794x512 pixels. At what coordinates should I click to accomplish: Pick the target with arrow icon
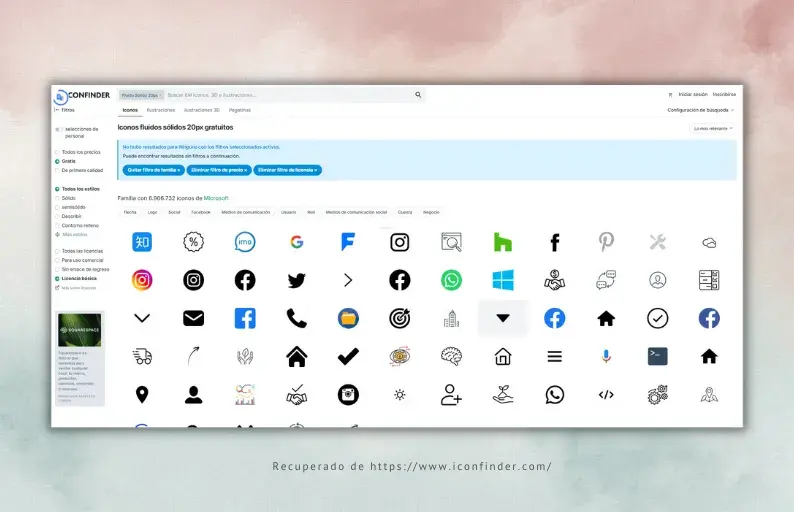tap(400, 319)
